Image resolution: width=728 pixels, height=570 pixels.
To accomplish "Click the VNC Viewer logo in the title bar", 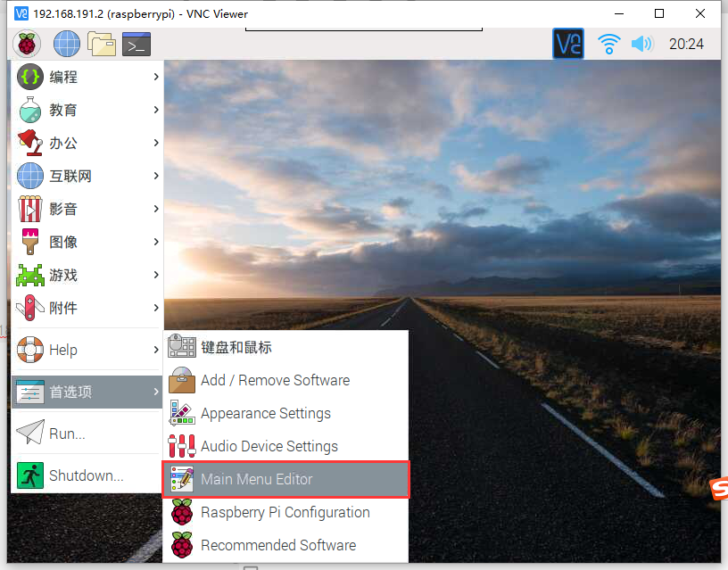I will 21,14.
